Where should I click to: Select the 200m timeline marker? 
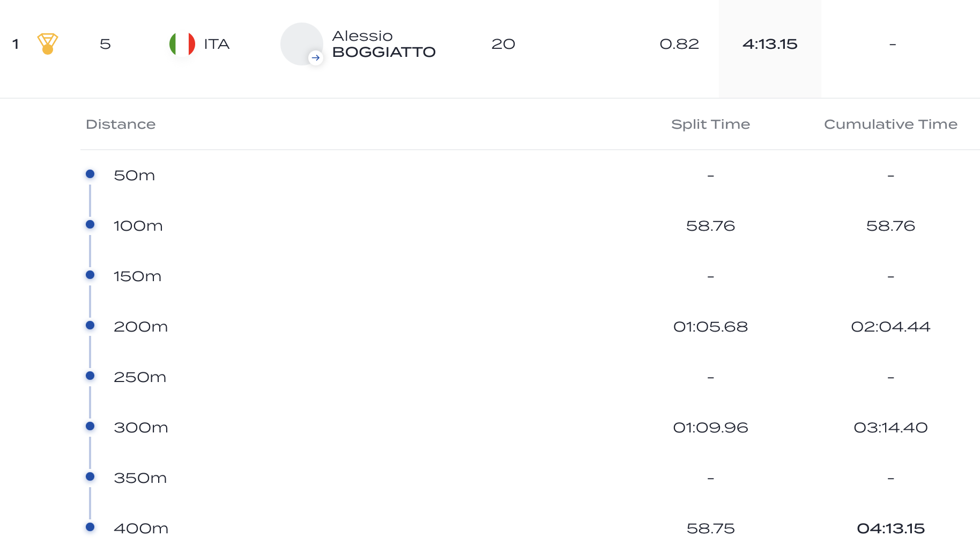point(90,325)
